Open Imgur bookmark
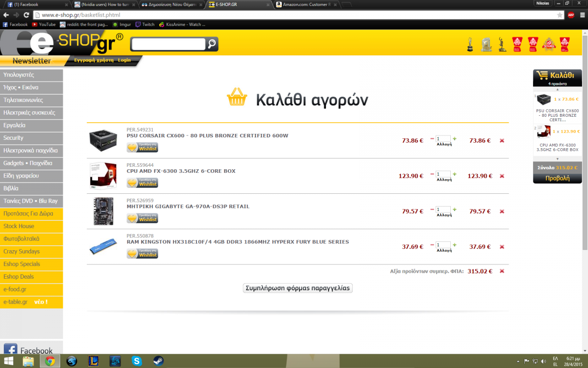588x368 pixels. (x=122, y=24)
